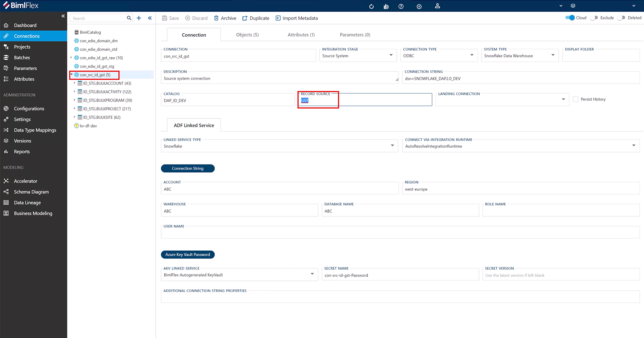This screenshot has height=338, width=644.
Task: Open the Connection Type dropdown
Action: click(x=439, y=56)
